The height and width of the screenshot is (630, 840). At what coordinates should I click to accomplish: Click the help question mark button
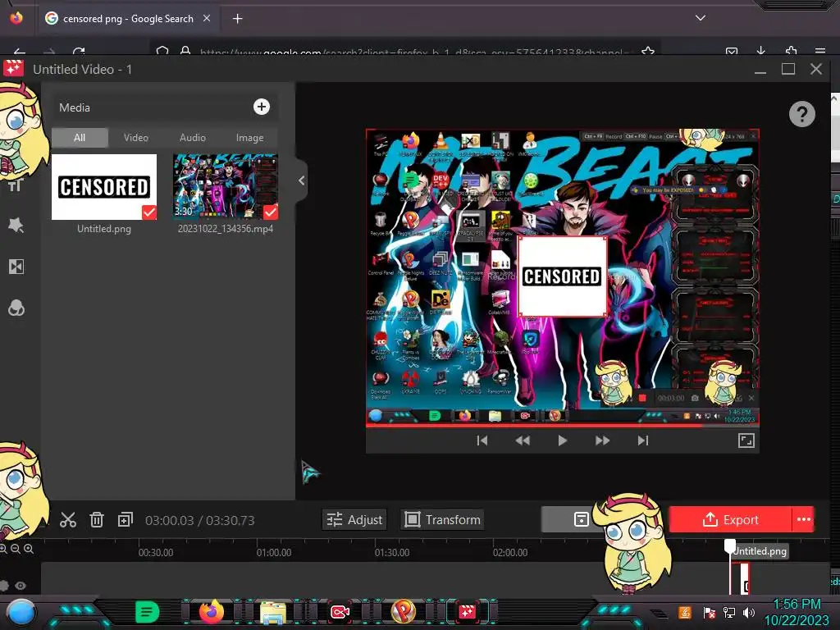(802, 113)
